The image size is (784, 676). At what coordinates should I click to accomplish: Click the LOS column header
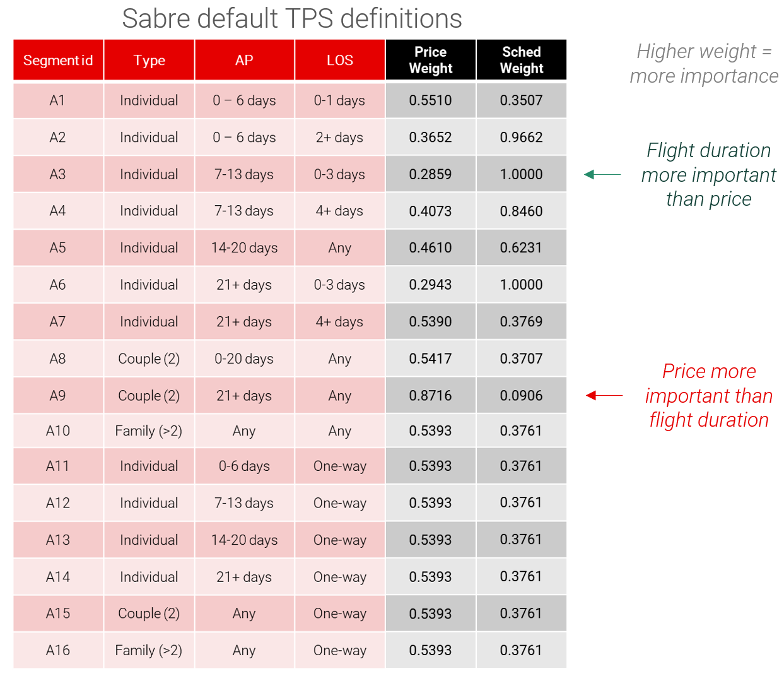(x=339, y=61)
